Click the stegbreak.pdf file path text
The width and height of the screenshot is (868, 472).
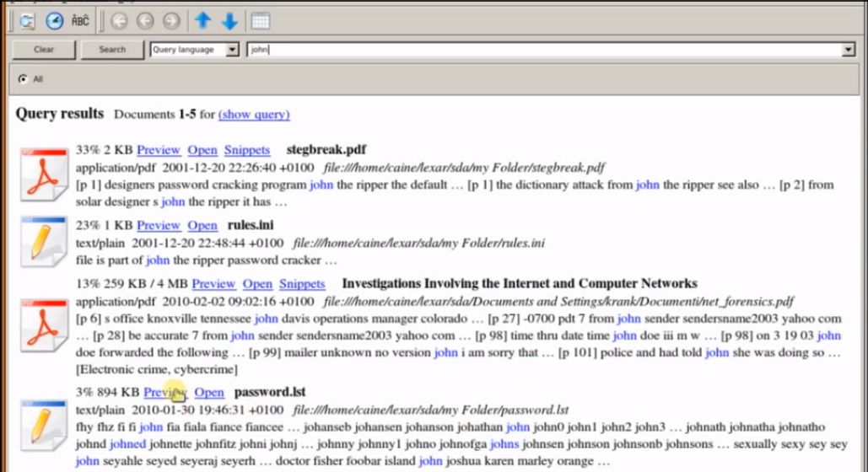pyautogui.click(x=464, y=168)
